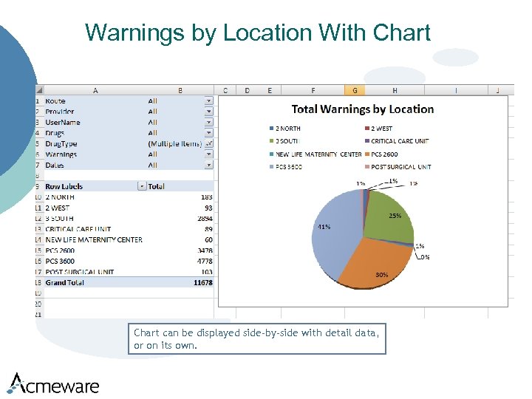Viewport: 532px width, 399px height.
Task: Select the POST SURGICAL UNIT row label
Action: 95,272
